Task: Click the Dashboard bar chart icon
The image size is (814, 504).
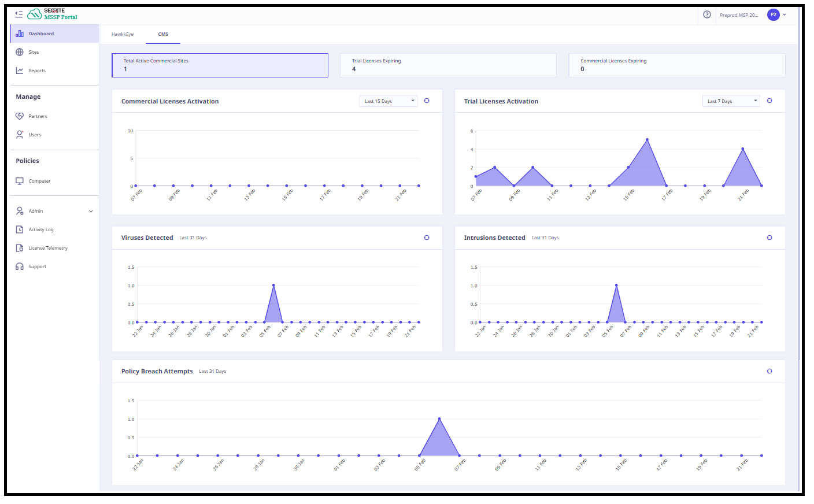Action: 20,34
